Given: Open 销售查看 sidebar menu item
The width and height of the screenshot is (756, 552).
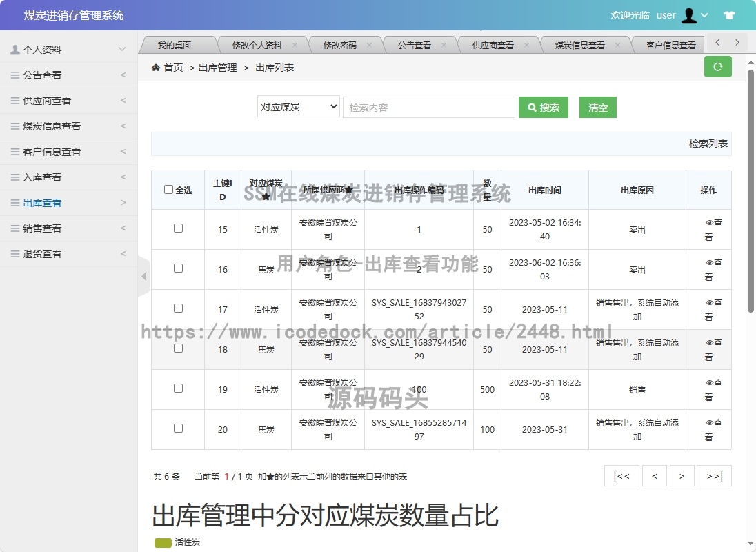Looking at the screenshot, I should coord(68,228).
